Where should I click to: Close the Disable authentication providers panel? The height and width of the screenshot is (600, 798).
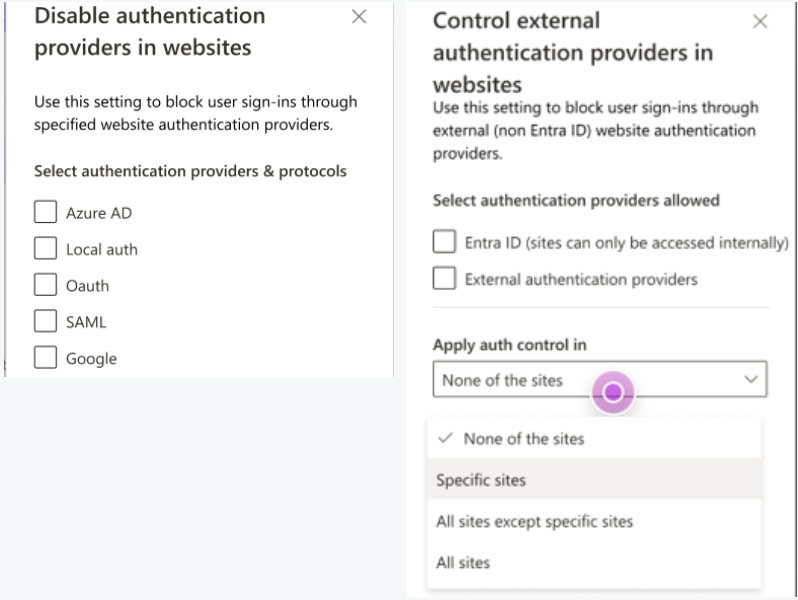tap(359, 17)
